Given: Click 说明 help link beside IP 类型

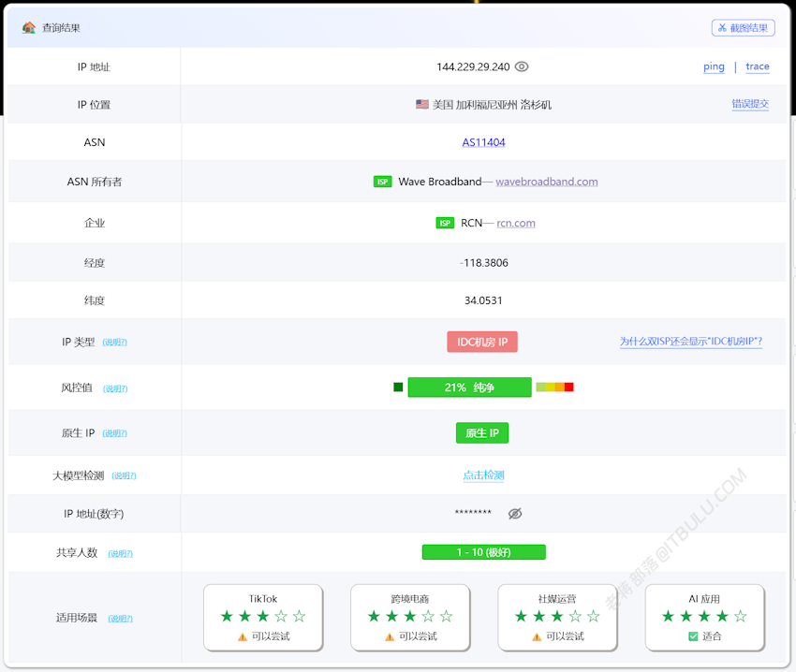Looking at the screenshot, I should 115,343.
